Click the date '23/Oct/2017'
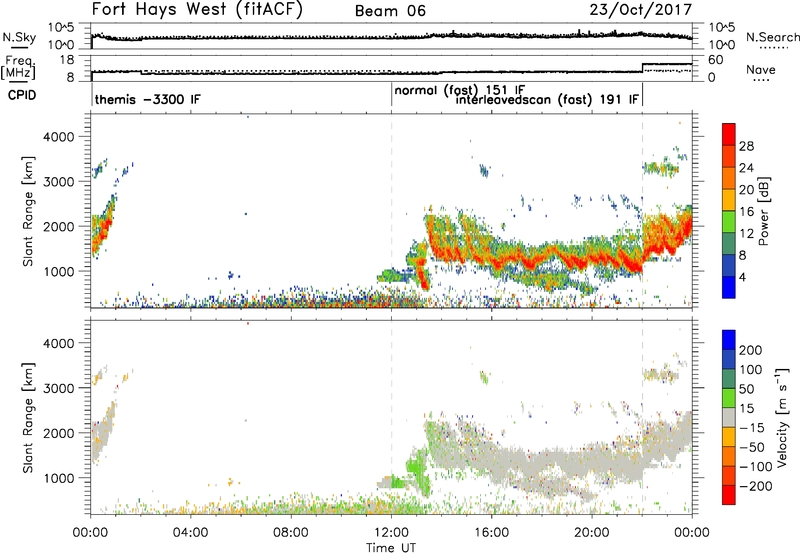Image resolution: width=800 pixels, height=554 pixels. pos(641,10)
